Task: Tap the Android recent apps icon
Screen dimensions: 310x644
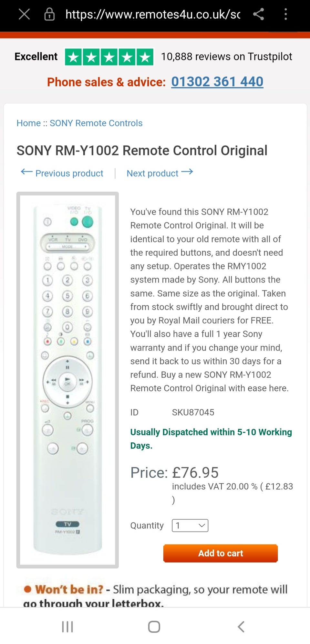Action: (67, 627)
